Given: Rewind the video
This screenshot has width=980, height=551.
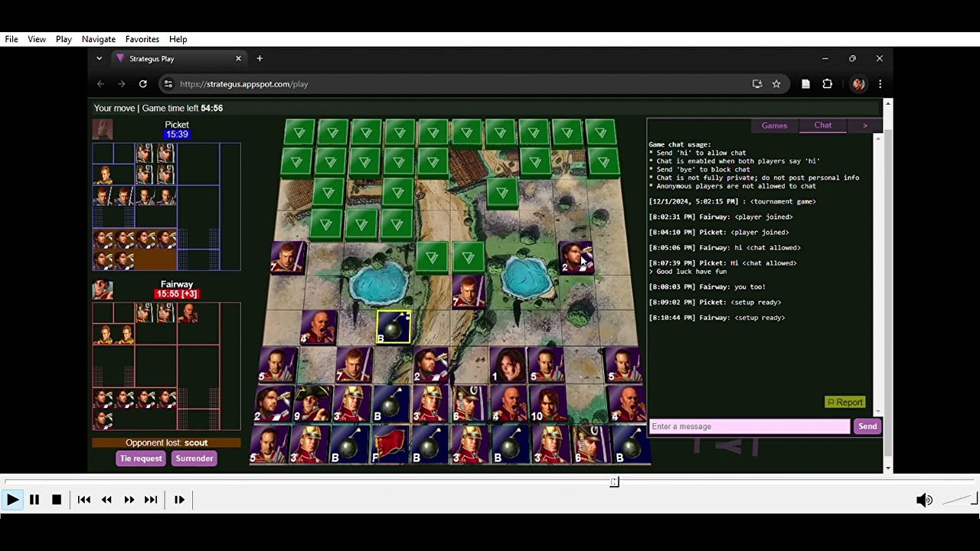Looking at the screenshot, I should point(106,500).
